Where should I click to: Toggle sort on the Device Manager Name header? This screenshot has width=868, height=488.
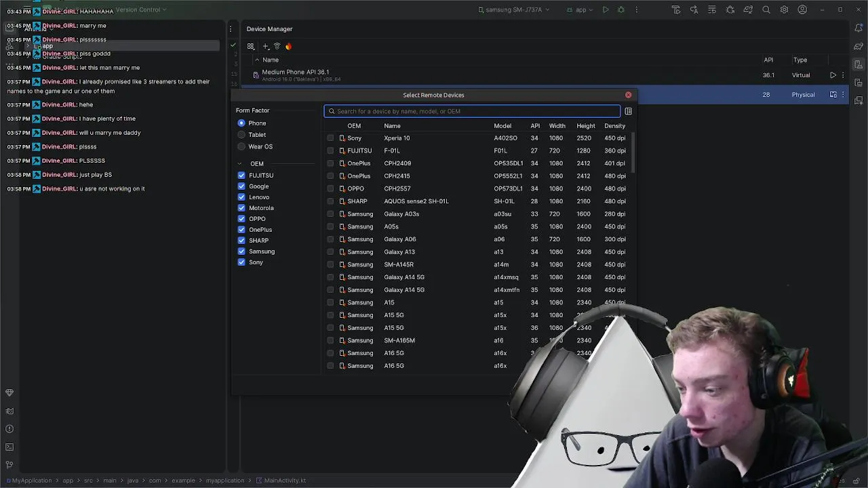point(271,60)
